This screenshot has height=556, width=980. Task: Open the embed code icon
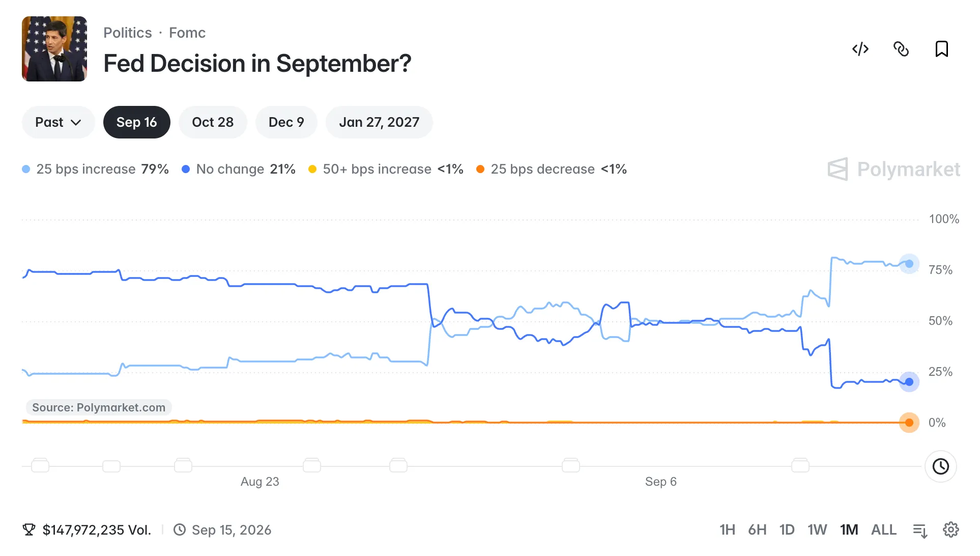[860, 49]
